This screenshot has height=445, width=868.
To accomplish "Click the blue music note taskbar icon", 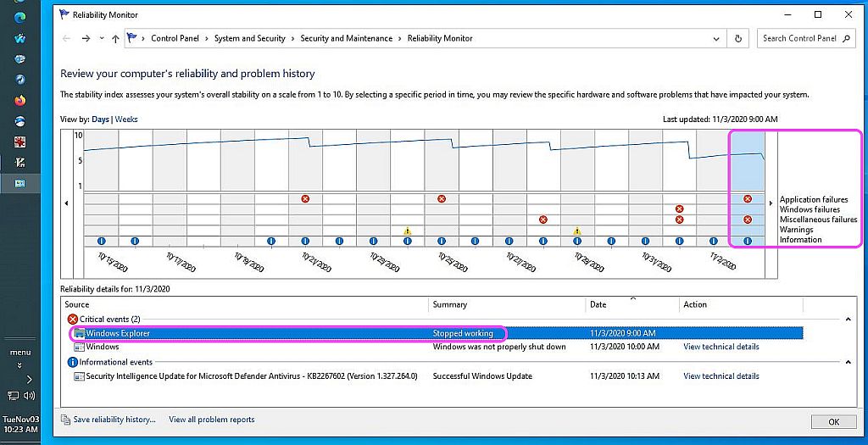I will pos(20,80).
